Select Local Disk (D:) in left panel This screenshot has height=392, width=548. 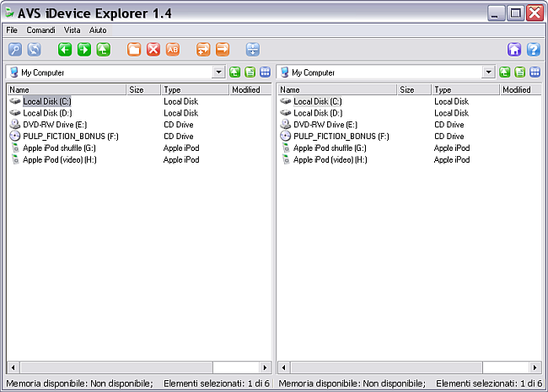(47, 113)
